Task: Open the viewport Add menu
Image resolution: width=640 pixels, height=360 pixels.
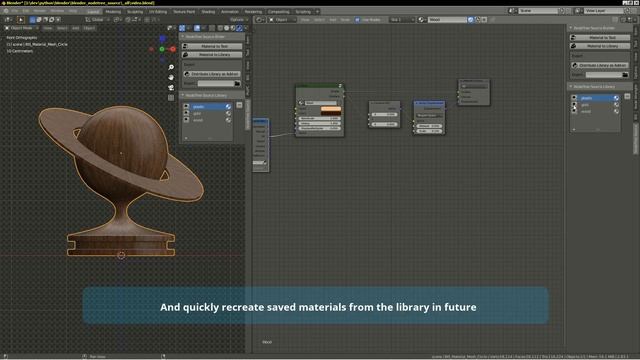Action: pyautogui.click(x=76, y=28)
